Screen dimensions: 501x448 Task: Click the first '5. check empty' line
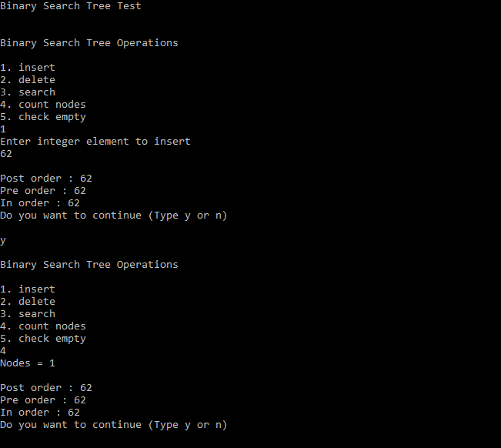click(x=43, y=117)
